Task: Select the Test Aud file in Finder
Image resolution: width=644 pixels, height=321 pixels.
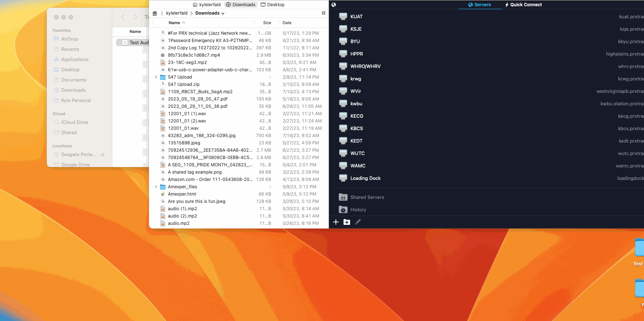Action: (x=133, y=42)
